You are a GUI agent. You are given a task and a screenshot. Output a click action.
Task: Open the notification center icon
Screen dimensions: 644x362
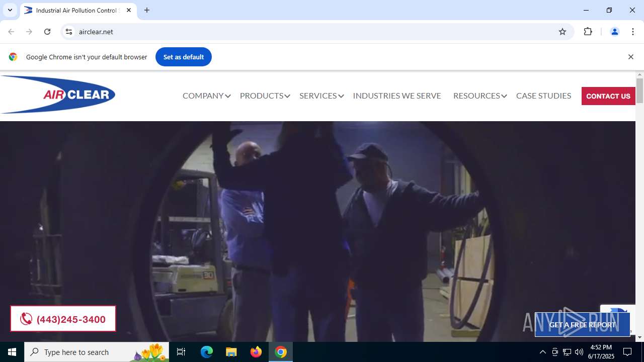coord(627,352)
